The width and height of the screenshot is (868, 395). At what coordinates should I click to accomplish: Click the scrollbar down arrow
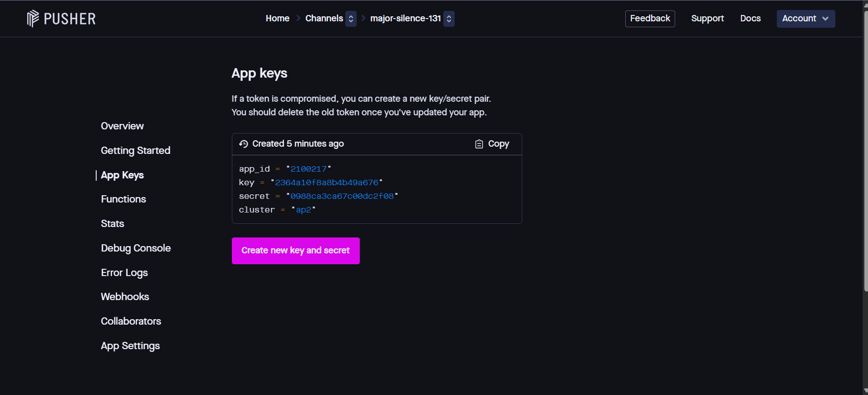[x=865, y=391]
